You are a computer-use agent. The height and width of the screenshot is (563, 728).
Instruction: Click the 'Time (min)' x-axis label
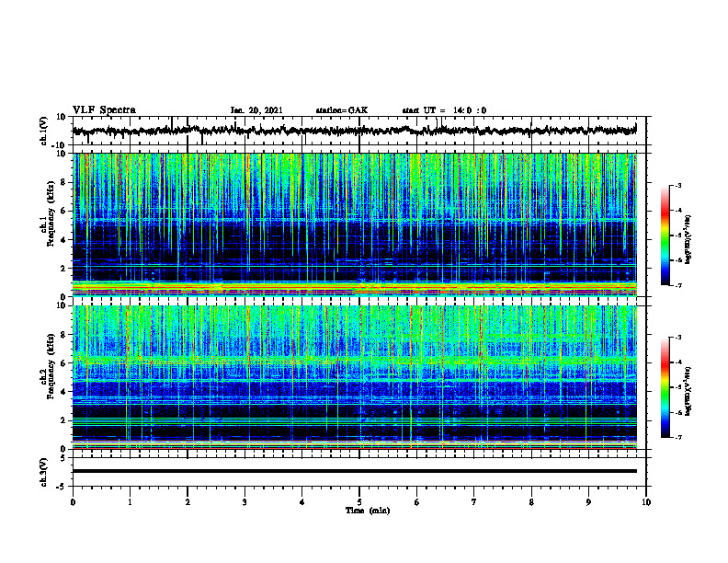[x=368, y=511]
